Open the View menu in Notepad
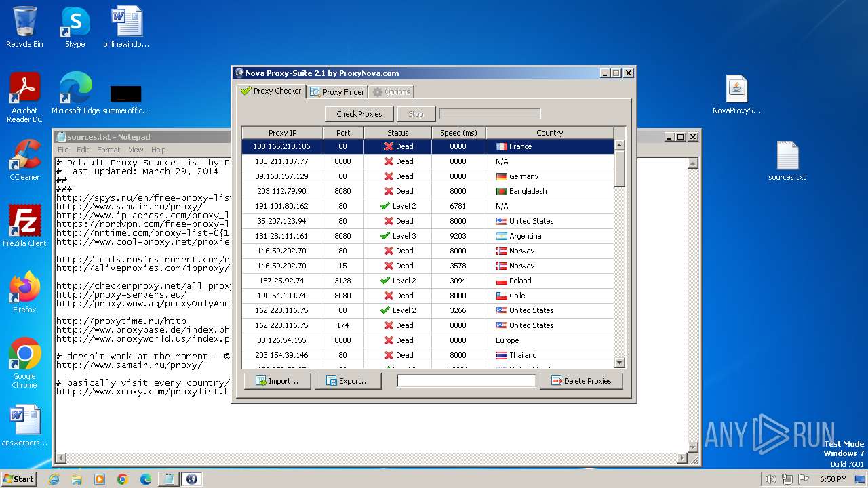868x488 pixels. [136, 150]
